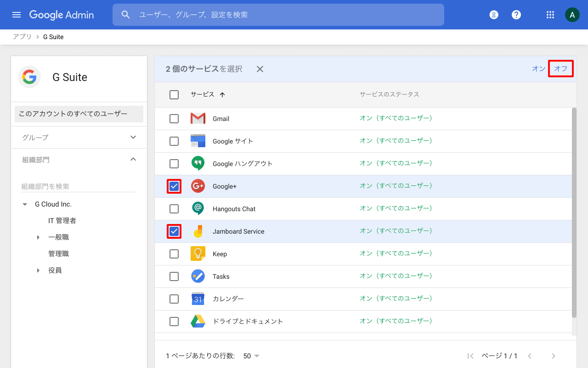This screenshot has height=368, width=588.
Task: Open the hourglass tasks icon in header
Action: [x=494, y=15]
